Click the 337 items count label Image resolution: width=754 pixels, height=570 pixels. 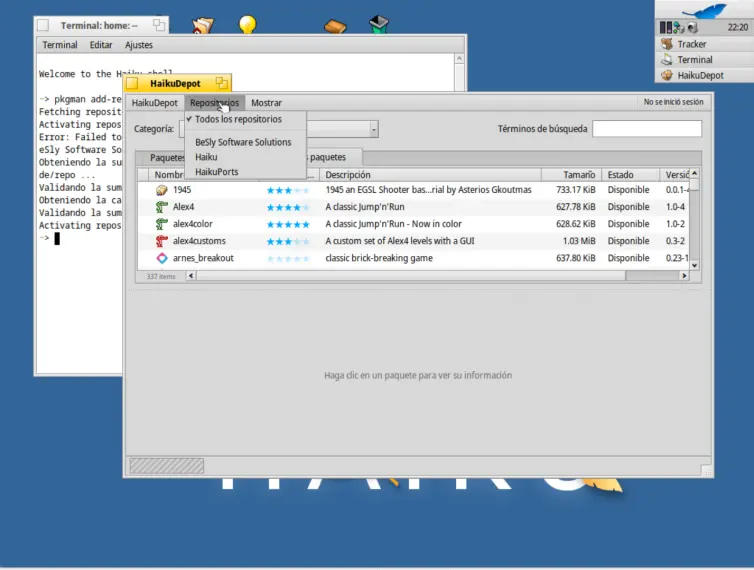coord(161,277)
